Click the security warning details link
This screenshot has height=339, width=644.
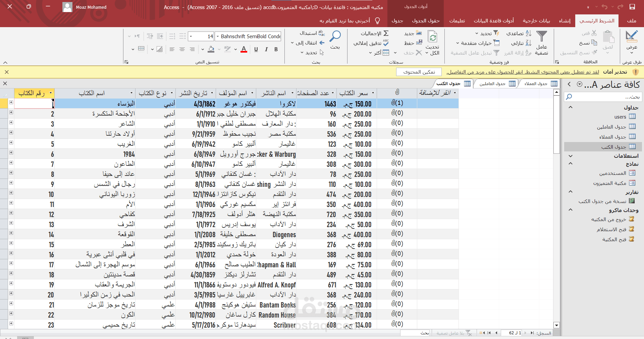click(523, 72)
